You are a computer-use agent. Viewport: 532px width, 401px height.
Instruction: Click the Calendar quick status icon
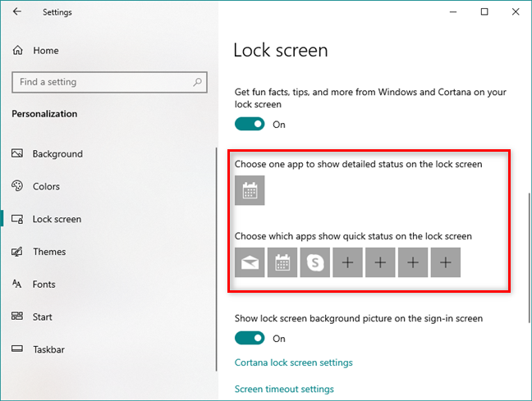(x=282, y=262)
